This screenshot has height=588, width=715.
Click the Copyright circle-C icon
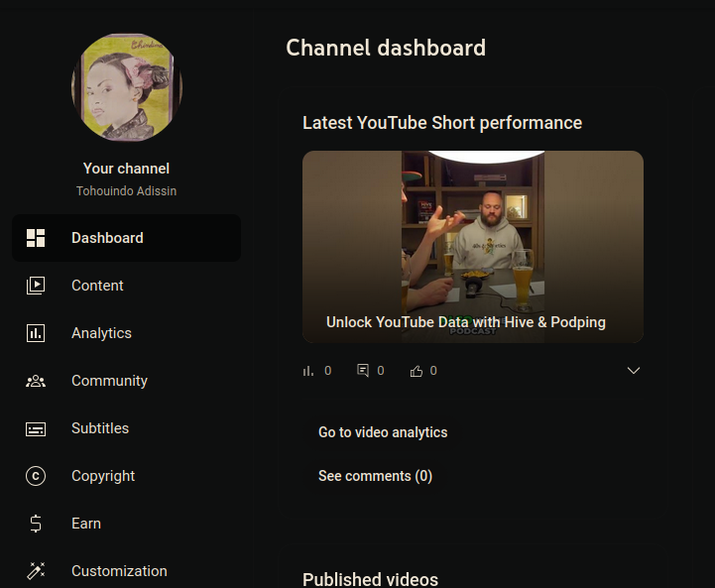click(36, 476)
